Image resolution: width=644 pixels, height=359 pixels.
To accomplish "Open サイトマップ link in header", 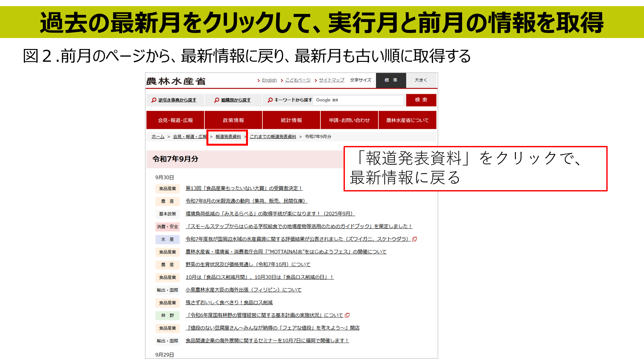I will click(331, 80).
